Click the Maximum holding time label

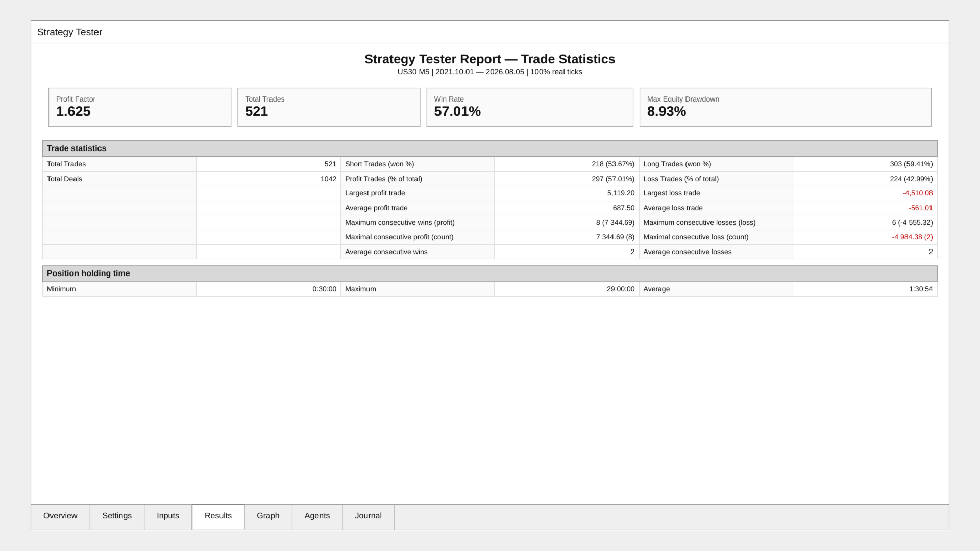pos(360,289)
